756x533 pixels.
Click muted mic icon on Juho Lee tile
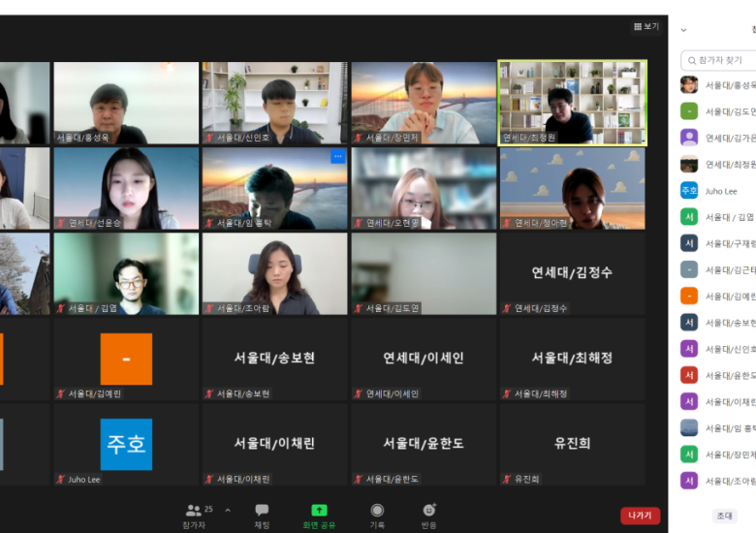(x=61, y=479)
